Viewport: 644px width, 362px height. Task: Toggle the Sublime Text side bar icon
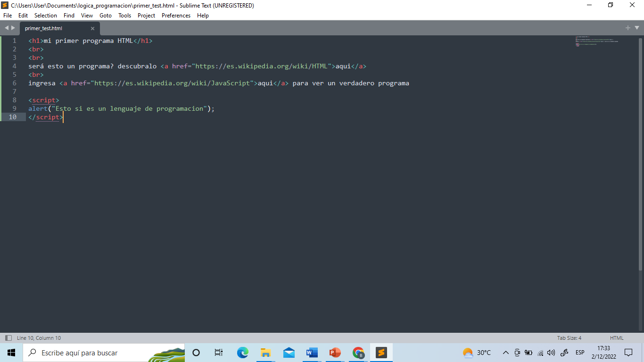tap(8, 338)
